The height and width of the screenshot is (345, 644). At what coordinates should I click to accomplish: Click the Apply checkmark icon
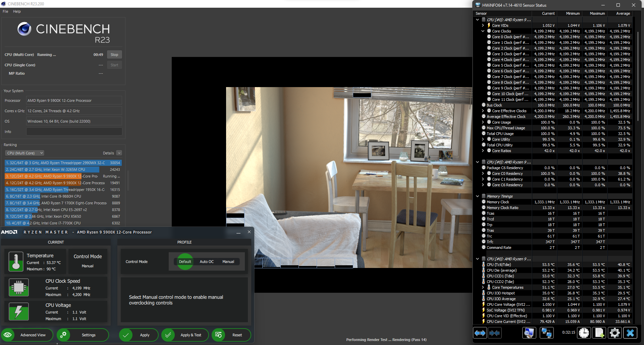(x=126, y=335)
